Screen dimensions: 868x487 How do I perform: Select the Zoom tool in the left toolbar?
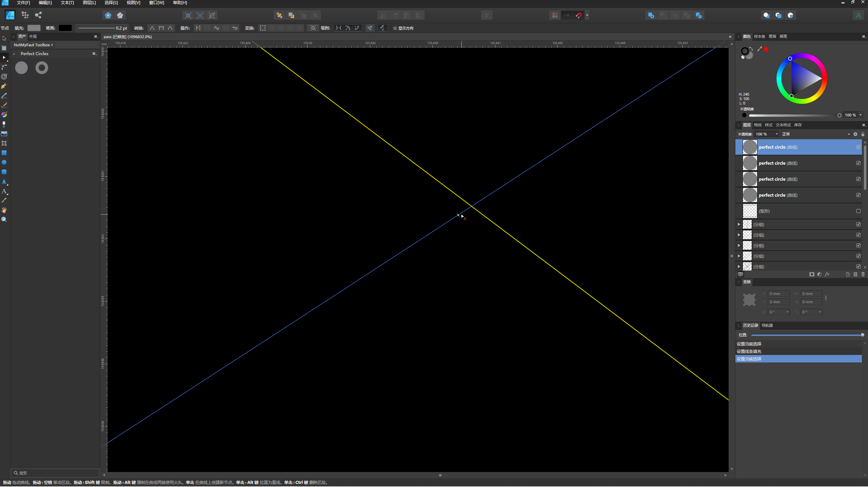click(4, 220)
